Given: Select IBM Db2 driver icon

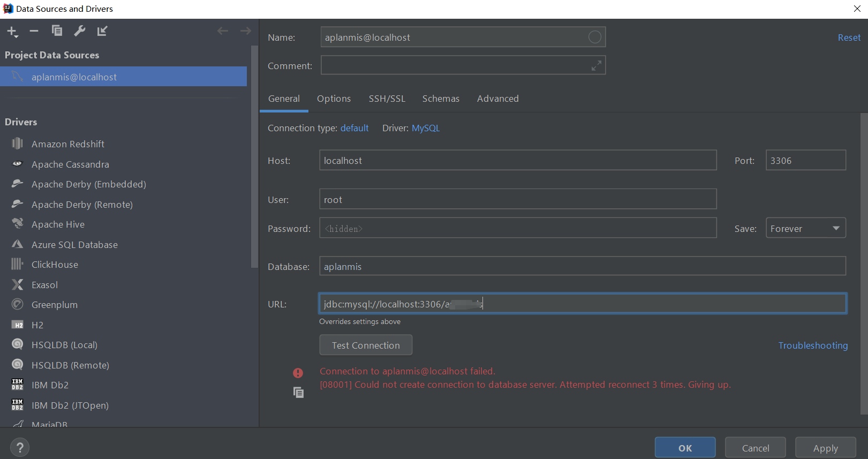Looking at the screenshot, I should [18, 385].
